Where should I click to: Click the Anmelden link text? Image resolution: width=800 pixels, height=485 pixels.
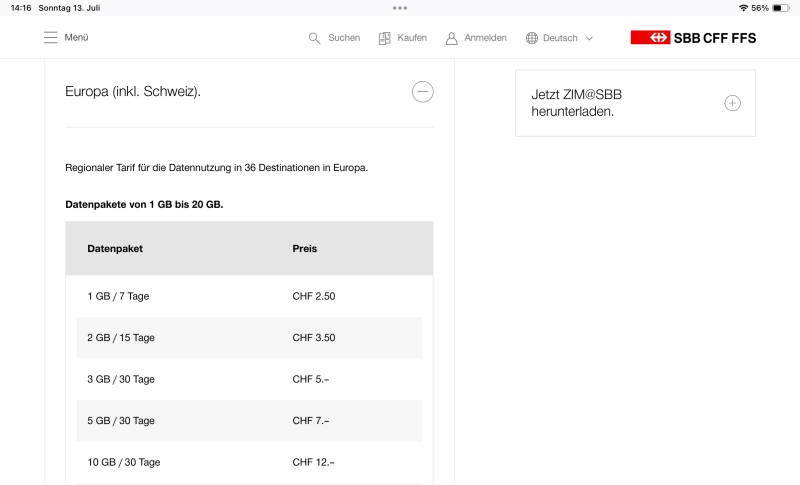485,38
